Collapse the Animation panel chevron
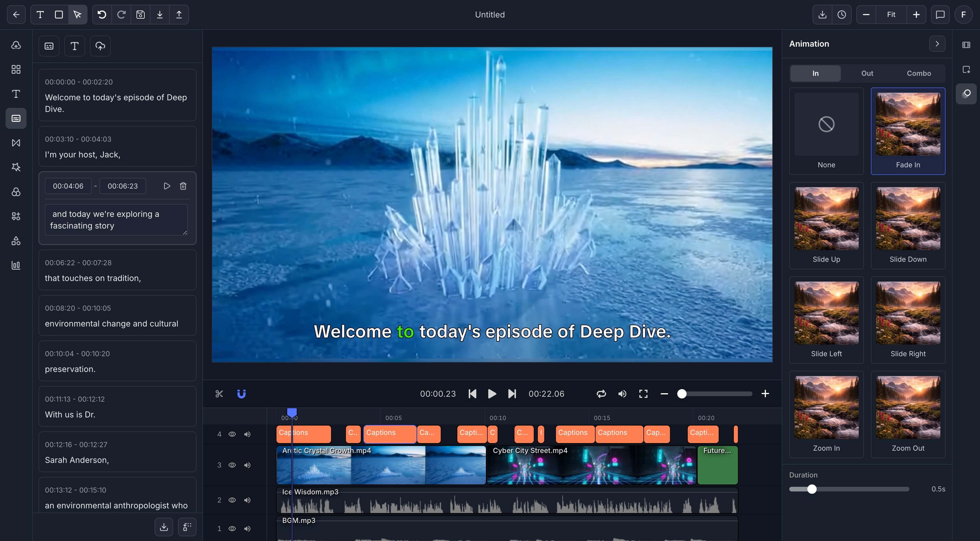The width and height of the screenshot is (980, 541). point(937,44)
